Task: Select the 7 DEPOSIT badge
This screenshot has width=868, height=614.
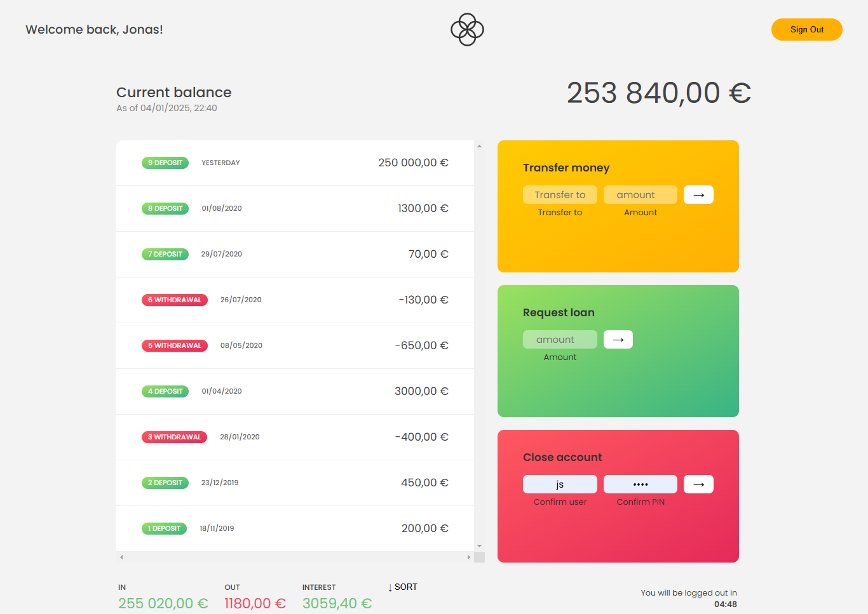Action: point(165,254)
